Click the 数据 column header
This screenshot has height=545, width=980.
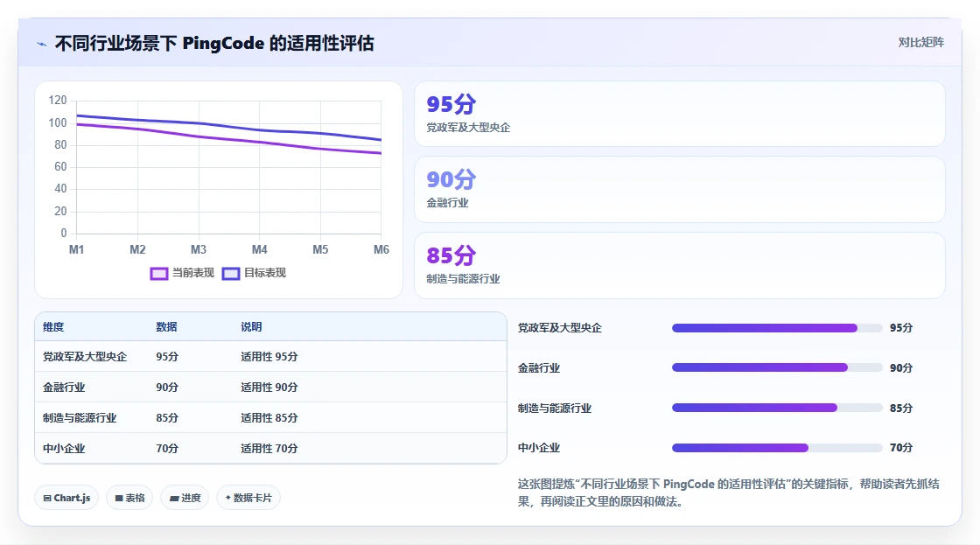coord(166,327)
